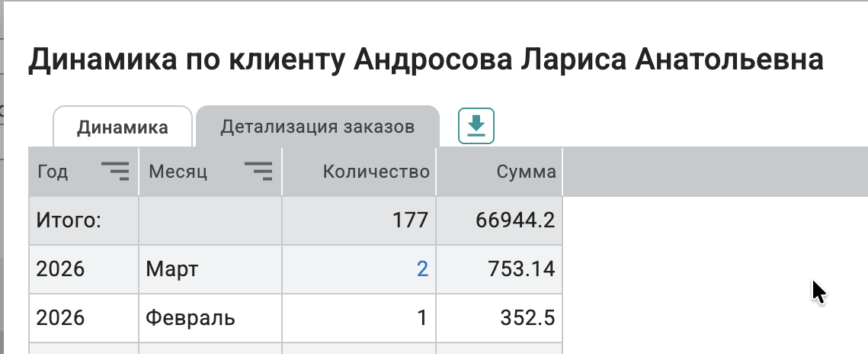The height and width of the screenshot is (354, 868).
Task: Sort by the Количество column header
Action: click(x=376, y=172)
